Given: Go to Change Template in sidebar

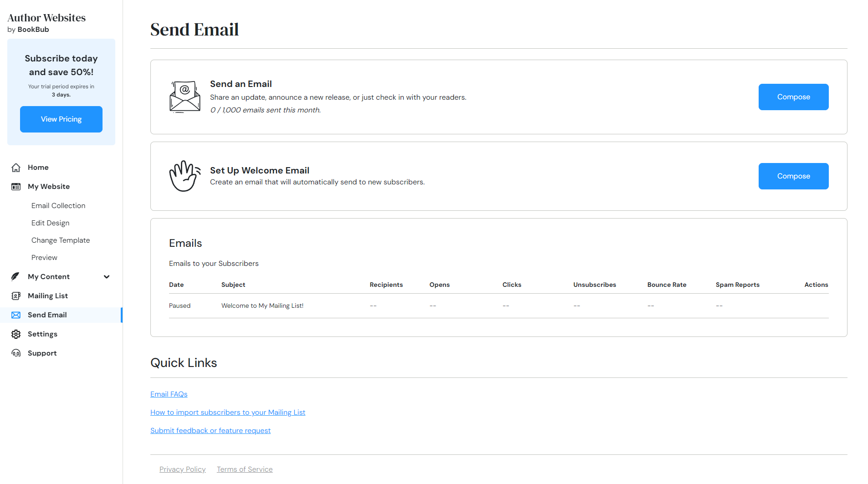Looking at the screenshot, I should pyautogui.click(x=61, y=240).
